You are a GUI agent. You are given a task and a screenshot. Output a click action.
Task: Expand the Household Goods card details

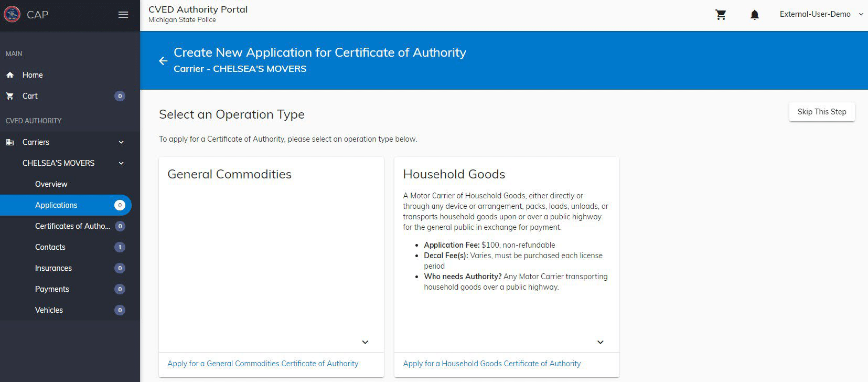pos(601,342)
